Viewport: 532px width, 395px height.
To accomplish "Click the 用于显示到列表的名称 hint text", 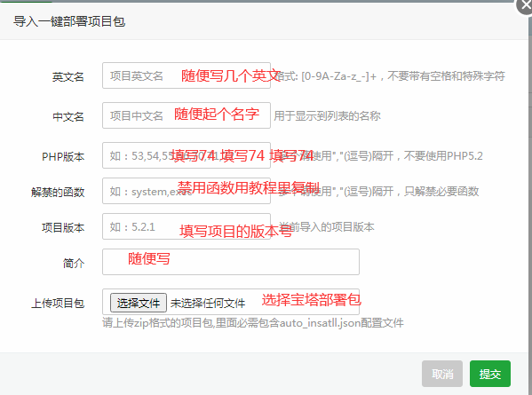I will point(327,116).
